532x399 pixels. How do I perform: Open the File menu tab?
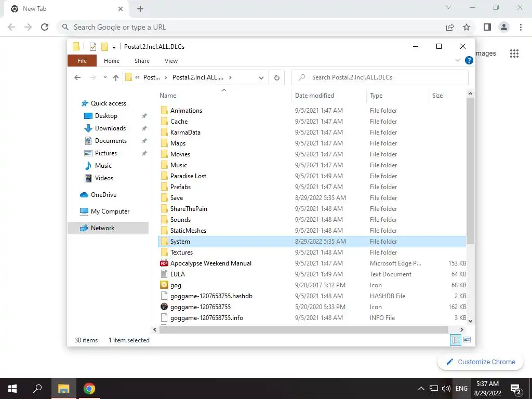pos(82,61)
